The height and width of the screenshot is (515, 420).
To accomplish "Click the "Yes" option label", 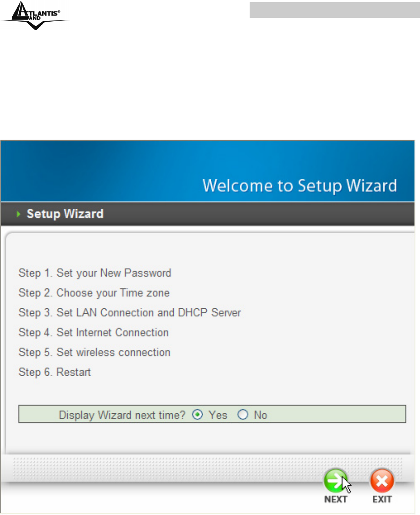I will pyautogui.click(x=218, y=415).
